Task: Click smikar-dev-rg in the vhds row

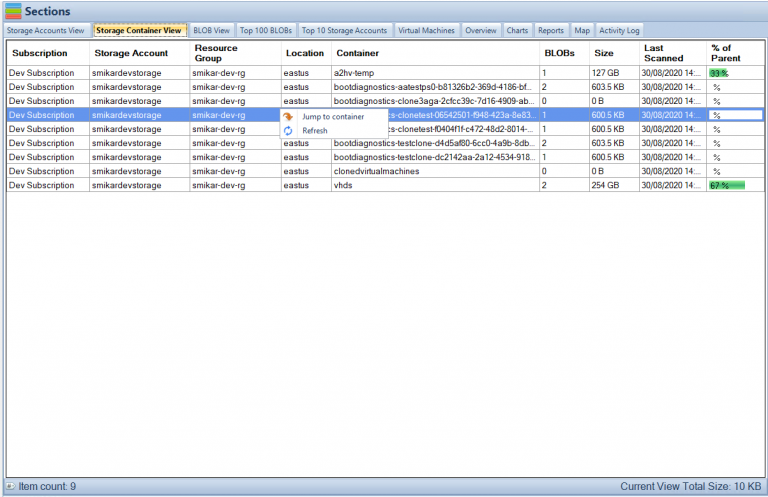Action: [235, 186]
